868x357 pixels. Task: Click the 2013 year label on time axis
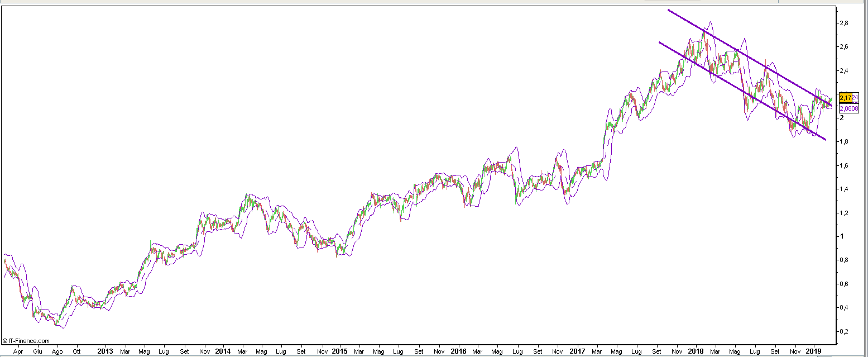(105, 352)
